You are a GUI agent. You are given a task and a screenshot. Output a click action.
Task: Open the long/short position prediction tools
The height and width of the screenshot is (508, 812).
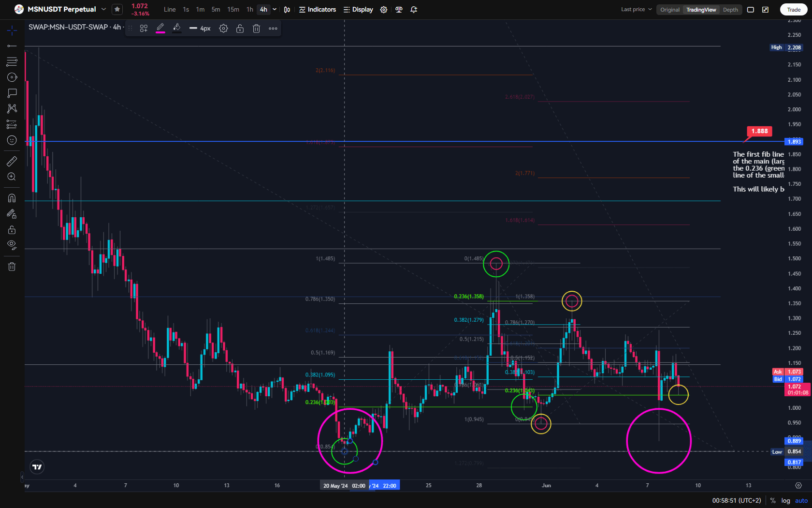click(12, 124)
